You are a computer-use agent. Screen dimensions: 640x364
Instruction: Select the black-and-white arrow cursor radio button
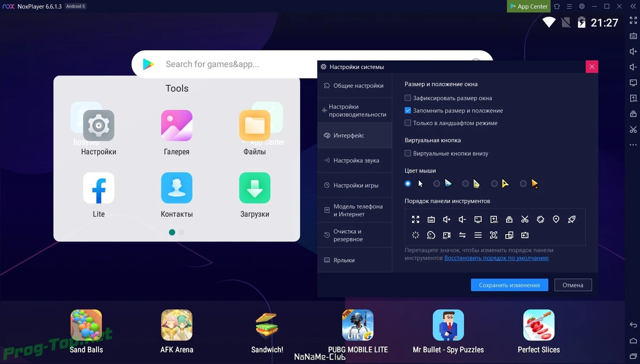coord(408,183)
